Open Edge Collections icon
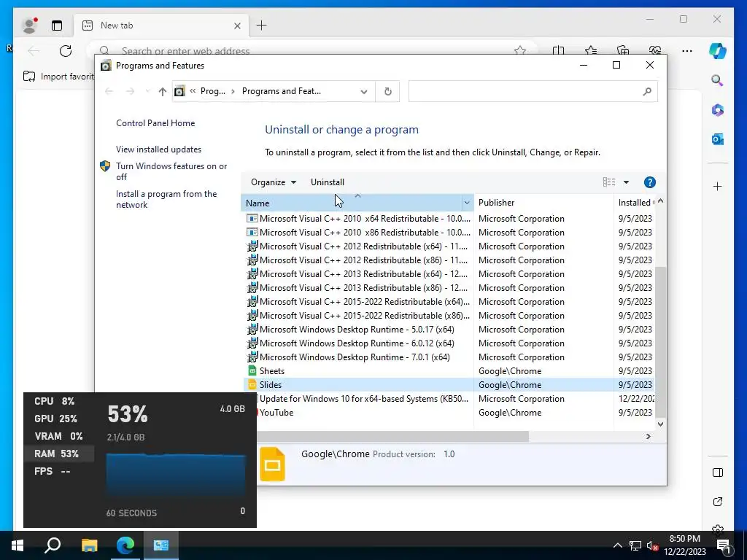This screenshot has width=747, height=560. [x=623, y=50]
